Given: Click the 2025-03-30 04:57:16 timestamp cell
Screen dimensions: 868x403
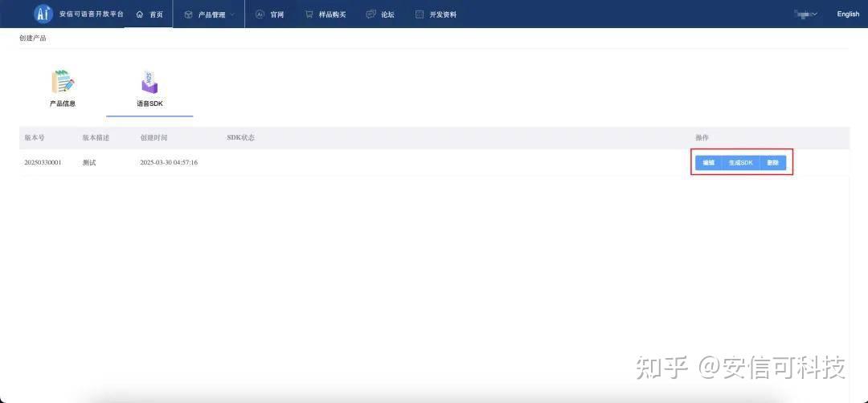Looking at the screenshot, I should (x=169, y=162).
